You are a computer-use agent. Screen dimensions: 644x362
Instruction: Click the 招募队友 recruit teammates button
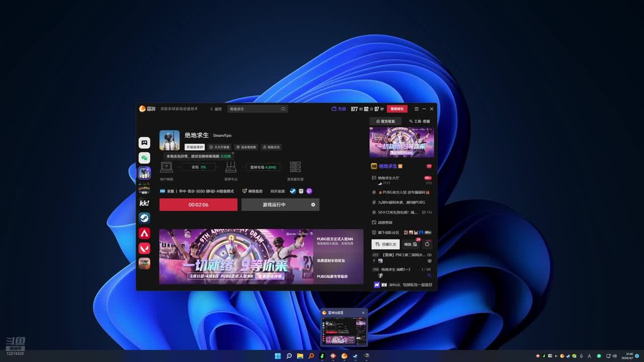coord(385,244)
